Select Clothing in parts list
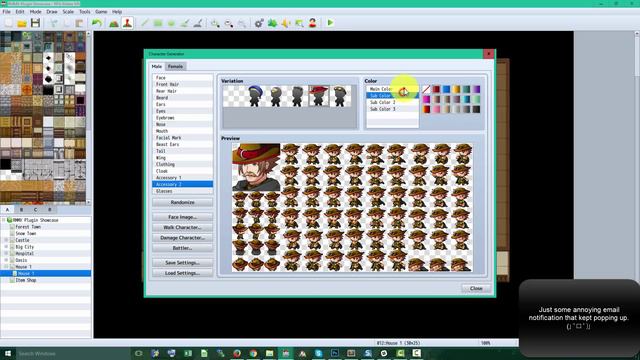This screenshot has height=360, width=640. 182,164
